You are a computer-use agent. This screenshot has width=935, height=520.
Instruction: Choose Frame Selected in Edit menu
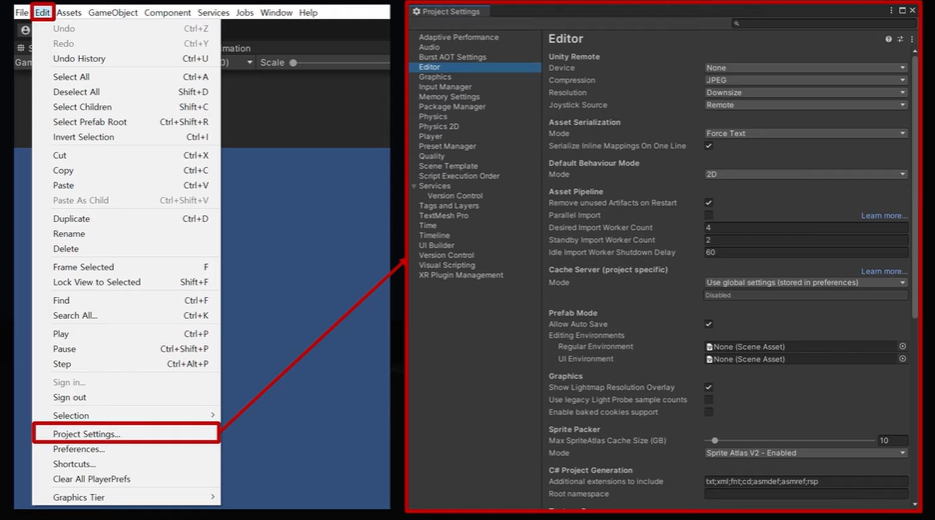point(126,267)
